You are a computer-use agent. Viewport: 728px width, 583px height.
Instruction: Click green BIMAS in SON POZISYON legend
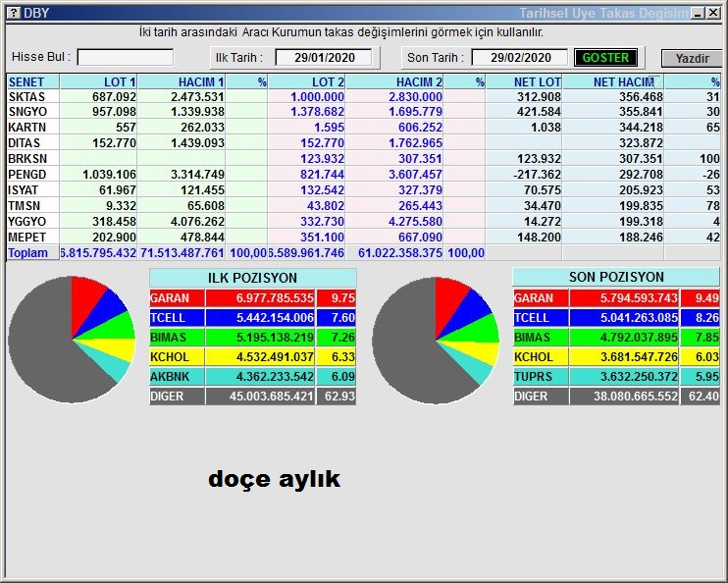[x=541, y=338]
